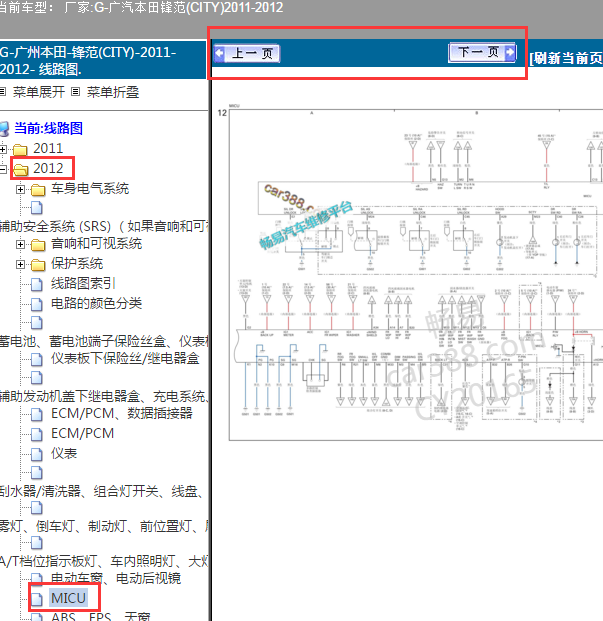Click the page icon of 仪表板下保险丝/继电器盒
This screenshot has height=621, width=603.
click(37, 360)
